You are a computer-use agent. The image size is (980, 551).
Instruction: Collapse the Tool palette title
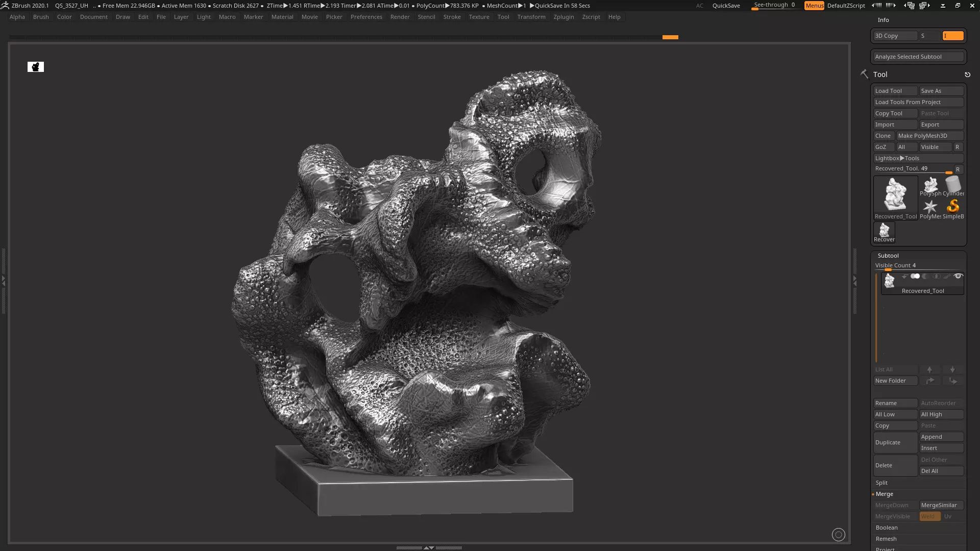(x=880, y=74)
